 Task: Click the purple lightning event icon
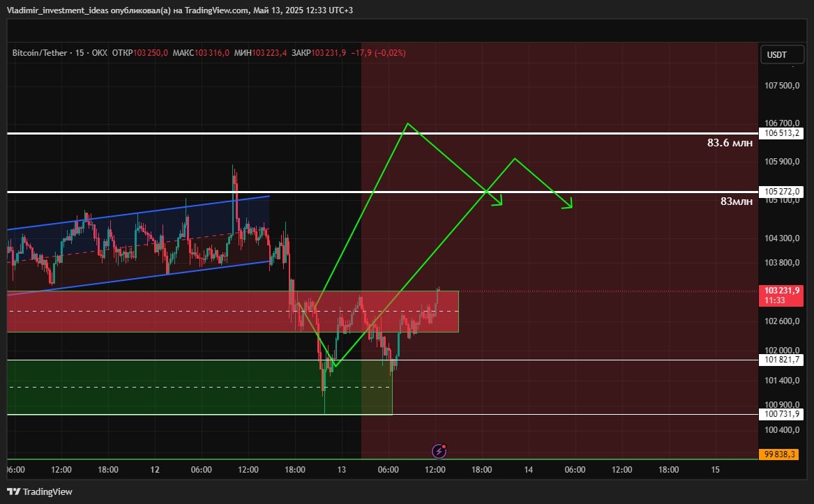[x=439, y=451]
